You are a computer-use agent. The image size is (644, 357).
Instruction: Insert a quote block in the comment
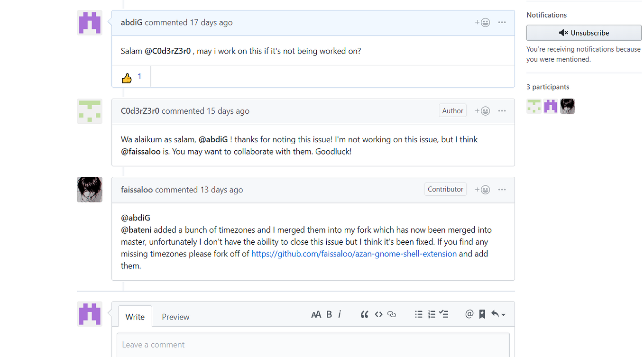364,314
